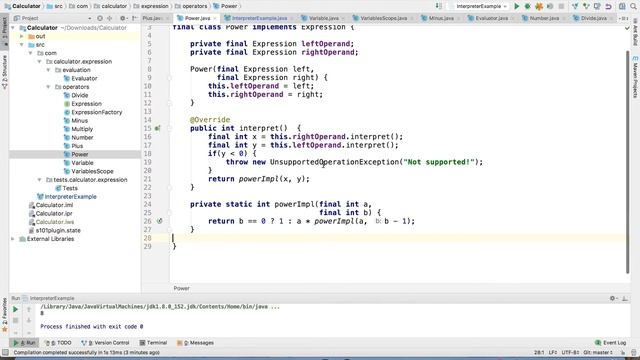Open Project panel settings gear
The height and width of the screenshot is (360, 640).
[122, 18]
